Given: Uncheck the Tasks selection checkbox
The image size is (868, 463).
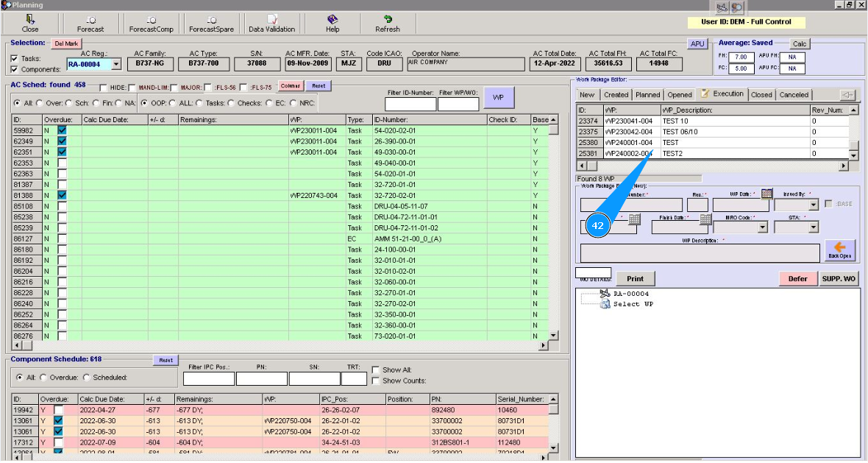Looking at the screenshot, I should pos(15,59).
